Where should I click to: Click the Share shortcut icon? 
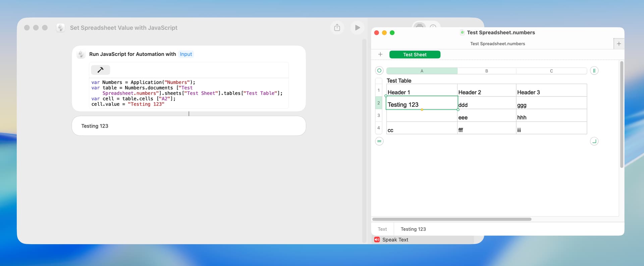(337, 27)
